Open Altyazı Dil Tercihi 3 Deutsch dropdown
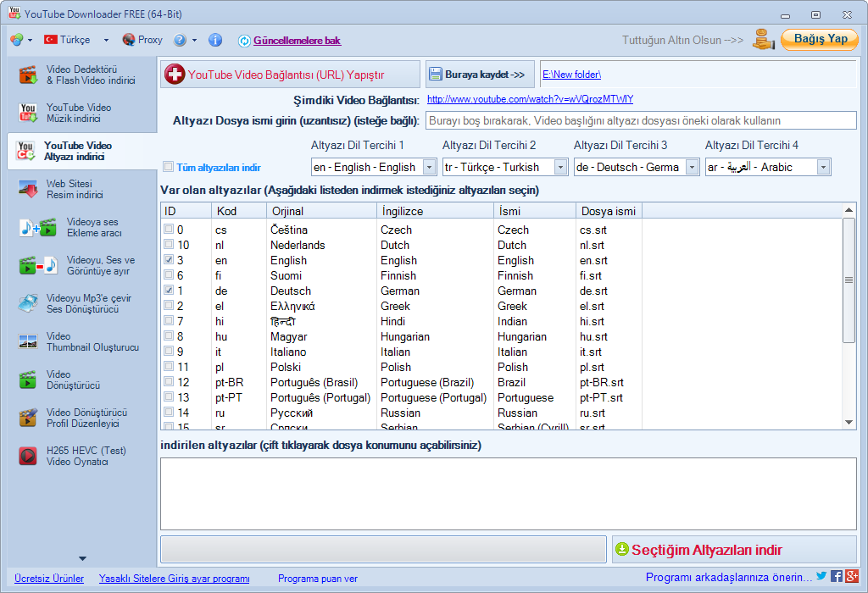The image size is (868, 593). [692, 167]
